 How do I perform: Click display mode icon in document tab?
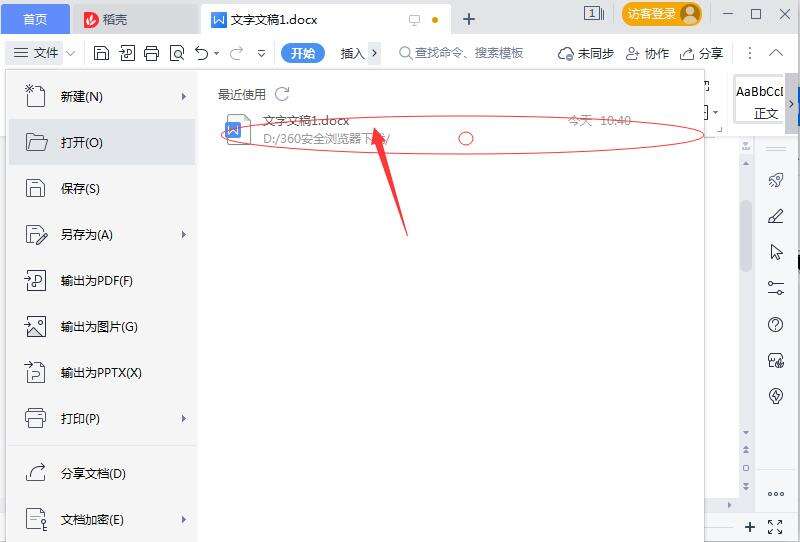(x=414, y=20)
